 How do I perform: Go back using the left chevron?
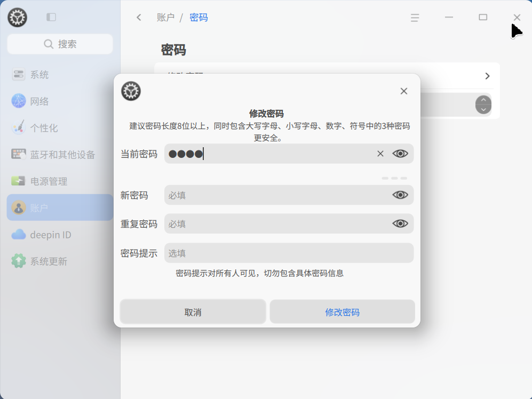tap(138, 17)
